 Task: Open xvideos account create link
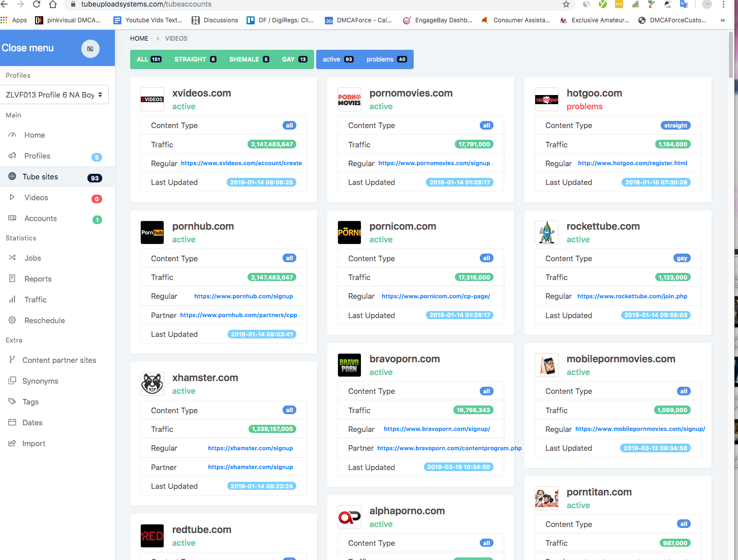point(241,163)
